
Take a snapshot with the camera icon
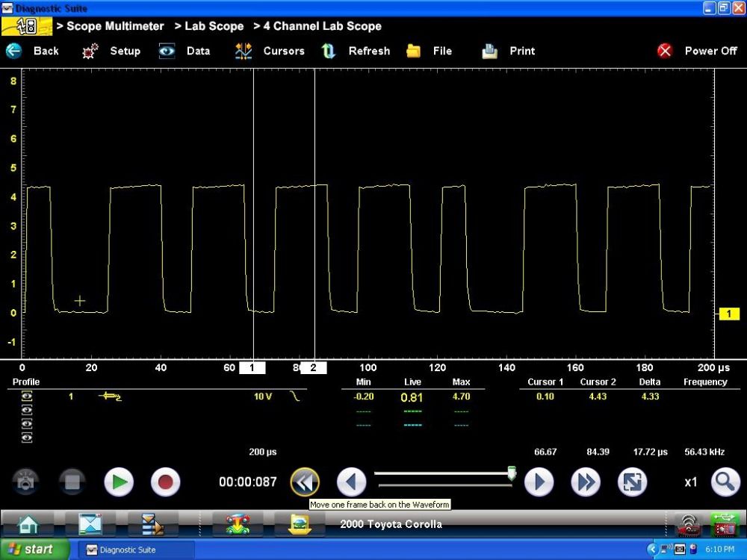[26, 482]
